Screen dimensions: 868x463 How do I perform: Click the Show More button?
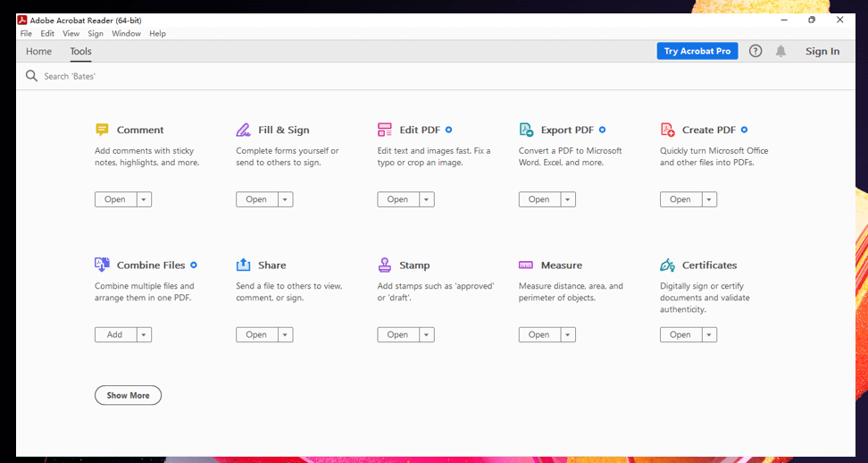coord(128,395)
